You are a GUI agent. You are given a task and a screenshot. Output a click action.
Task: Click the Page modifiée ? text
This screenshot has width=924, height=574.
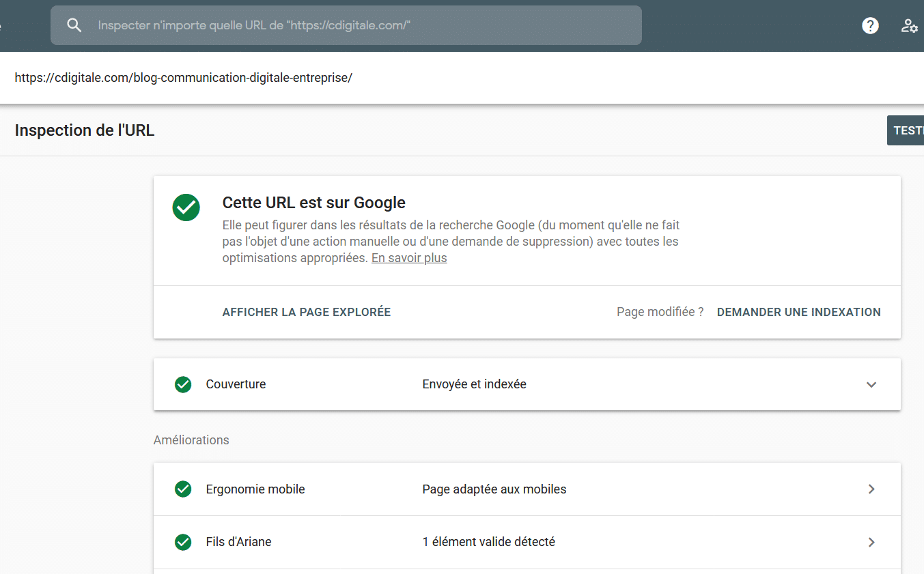(660, 312)
